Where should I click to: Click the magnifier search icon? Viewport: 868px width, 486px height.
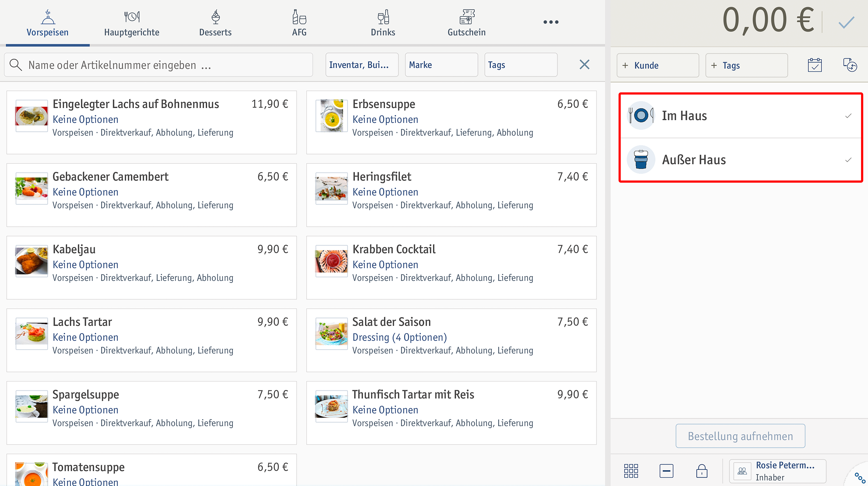15,65
